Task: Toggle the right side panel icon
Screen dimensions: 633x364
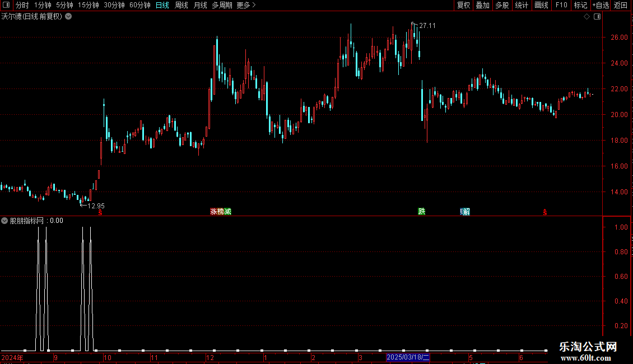Action: coord(597,17)
